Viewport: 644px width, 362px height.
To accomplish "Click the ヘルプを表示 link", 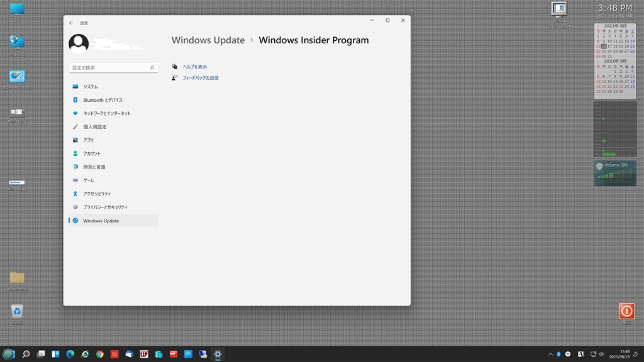I will coord(195,67).
